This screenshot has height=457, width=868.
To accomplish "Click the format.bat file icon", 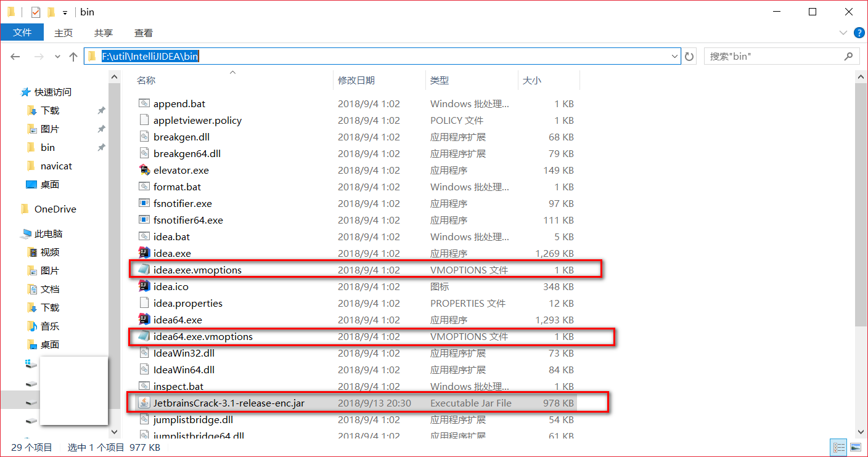I will [144, 187].
